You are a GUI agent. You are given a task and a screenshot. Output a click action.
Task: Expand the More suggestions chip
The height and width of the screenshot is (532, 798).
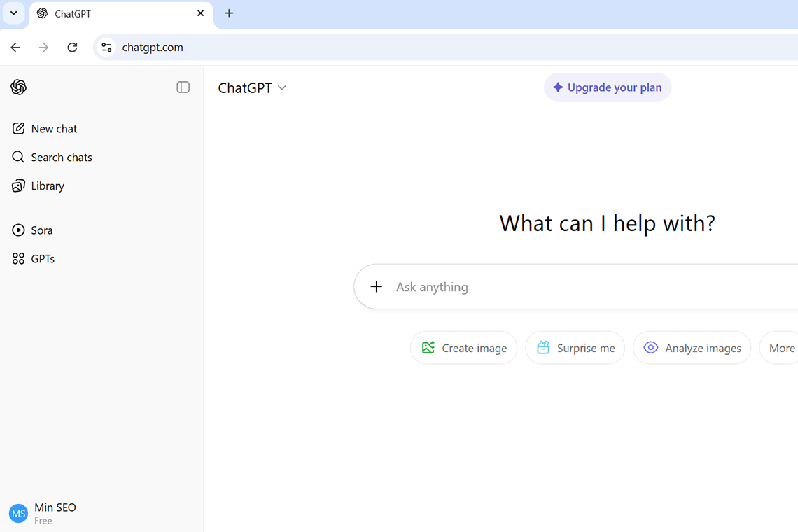point(781,348)
